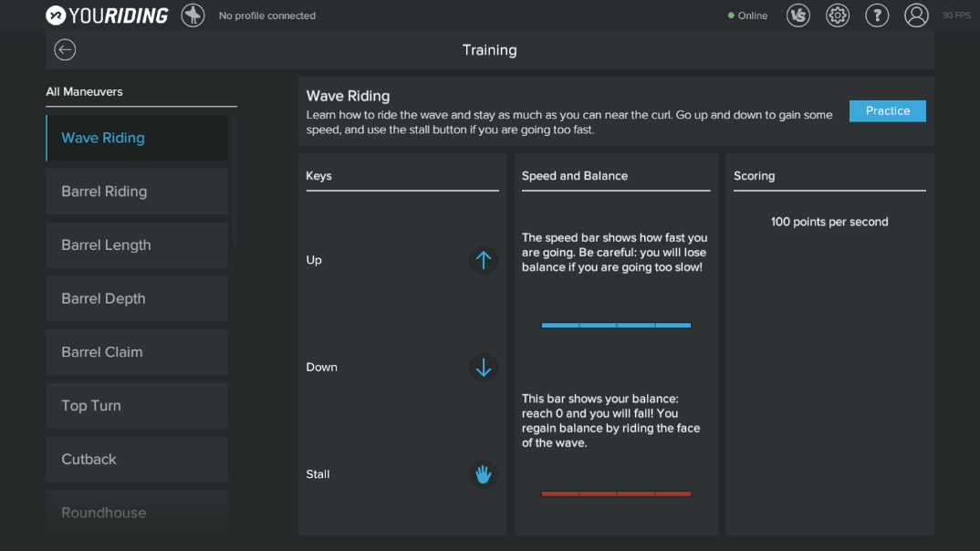Click the YouRiding logo
The width and height of the screenshot is (980, 551).
pos(107,16)
